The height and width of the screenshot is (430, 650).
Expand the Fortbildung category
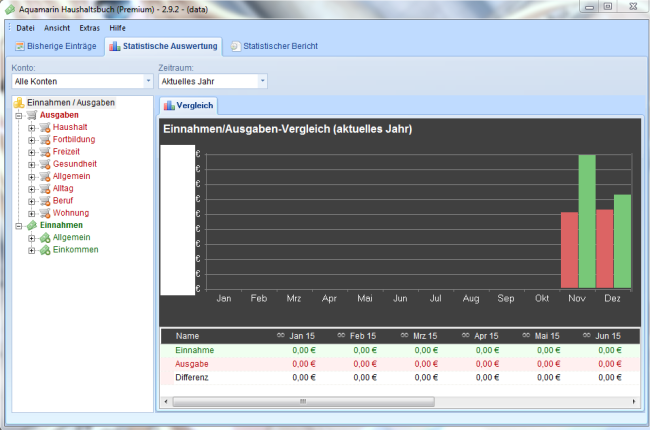tap(32, 140)
